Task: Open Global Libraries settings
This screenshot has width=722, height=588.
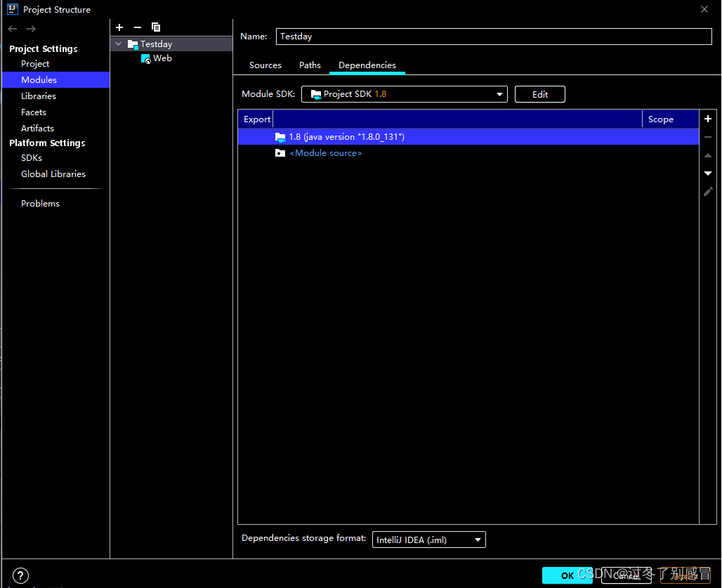Action: tap(53, 174)
